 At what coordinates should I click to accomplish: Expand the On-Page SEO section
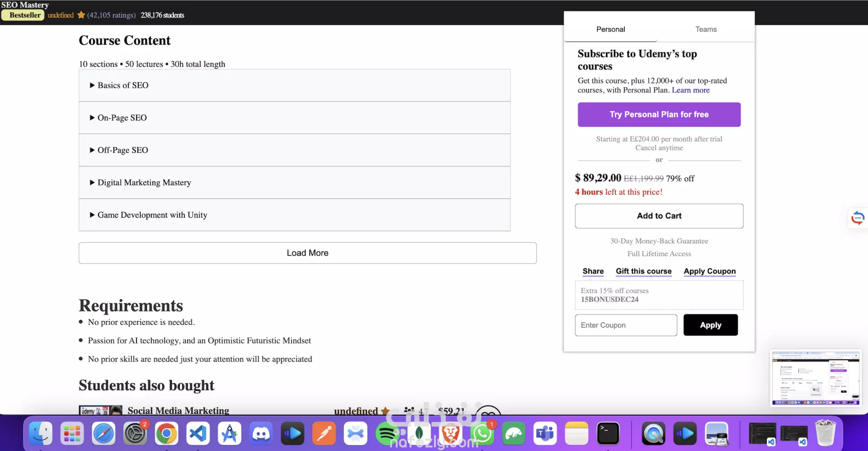[294, 117]
